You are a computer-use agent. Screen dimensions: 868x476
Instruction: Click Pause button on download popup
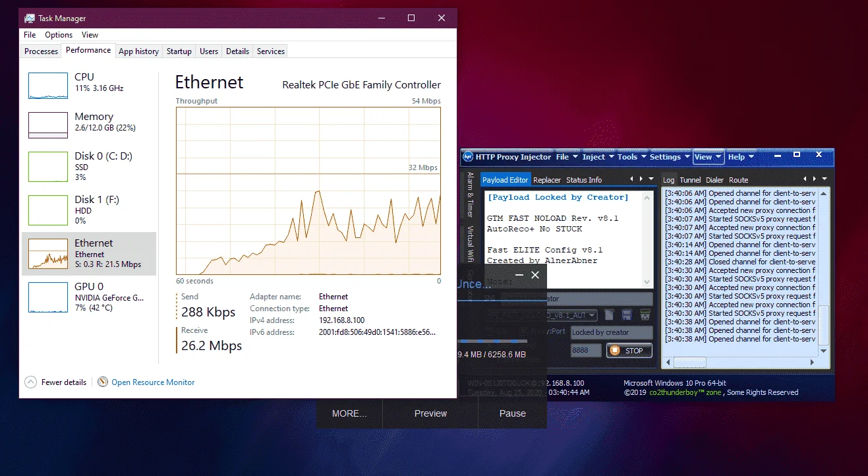tap(512, 413)
